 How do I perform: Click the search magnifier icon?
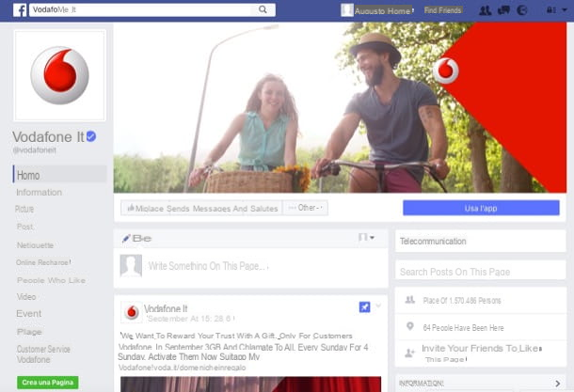coord(263,9)
